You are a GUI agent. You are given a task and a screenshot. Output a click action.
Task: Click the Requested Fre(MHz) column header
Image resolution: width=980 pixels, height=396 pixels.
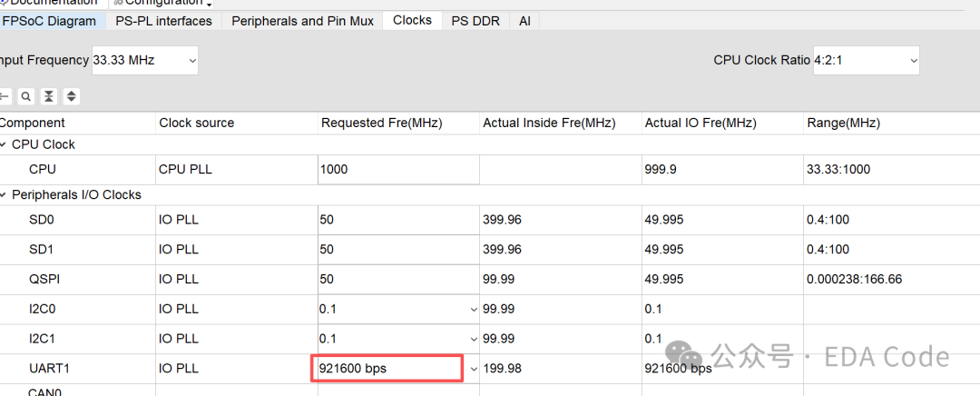pos(398,123)
